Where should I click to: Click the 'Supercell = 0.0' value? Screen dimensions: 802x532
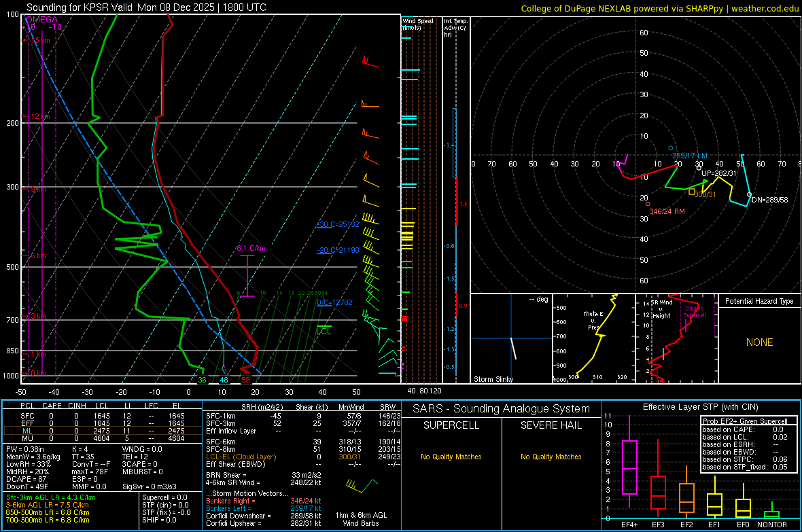164,497
